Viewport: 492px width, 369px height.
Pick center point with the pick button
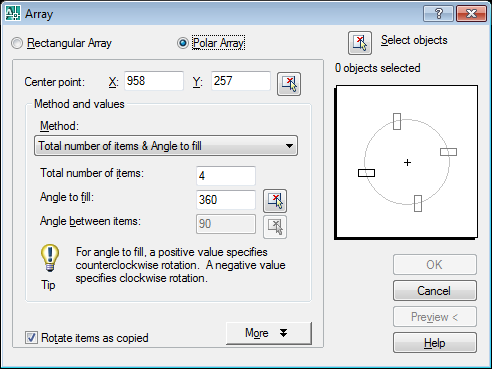[x=289, y=84]
